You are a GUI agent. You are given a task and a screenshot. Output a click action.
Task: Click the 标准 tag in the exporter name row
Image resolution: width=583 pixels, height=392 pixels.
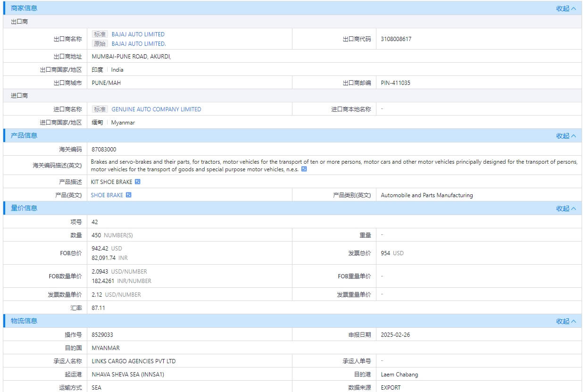[x=100, y=34]
